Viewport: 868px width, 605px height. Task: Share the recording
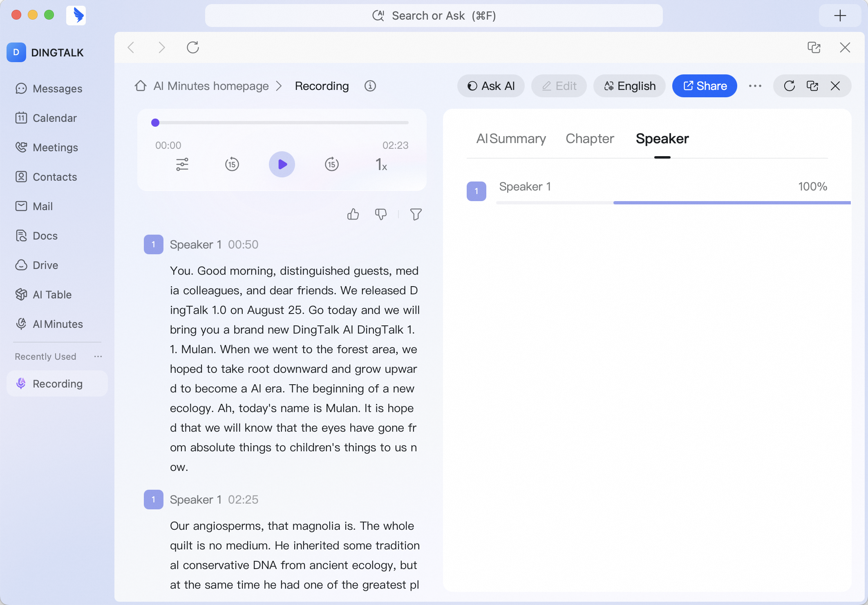(x=705, y=86)
